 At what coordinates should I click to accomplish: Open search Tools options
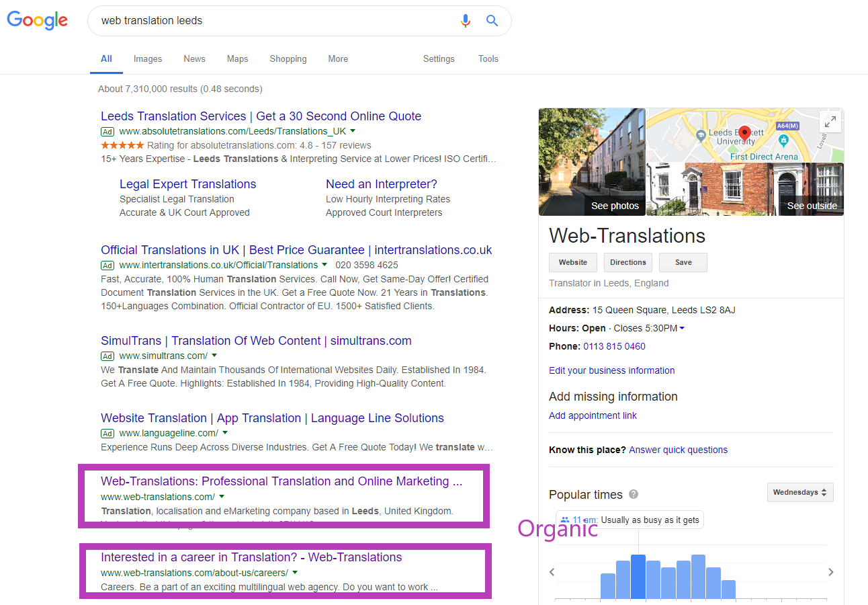point(488,59)
